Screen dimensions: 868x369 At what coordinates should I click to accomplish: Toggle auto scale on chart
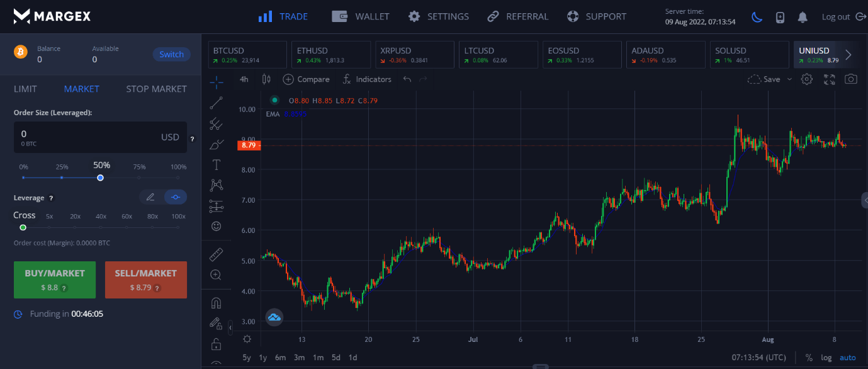[847, 358]
